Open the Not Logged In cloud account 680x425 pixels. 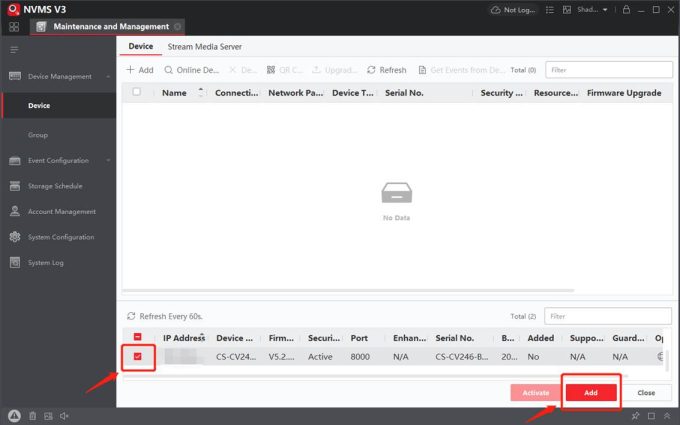(x=514, y=10)
